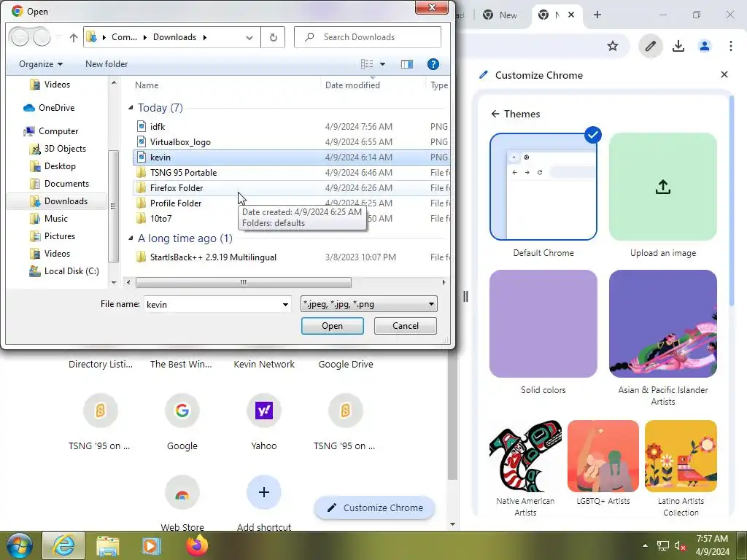Select the Firefox Folder entry
Screen dimensions: 747x560
(291, 187)
